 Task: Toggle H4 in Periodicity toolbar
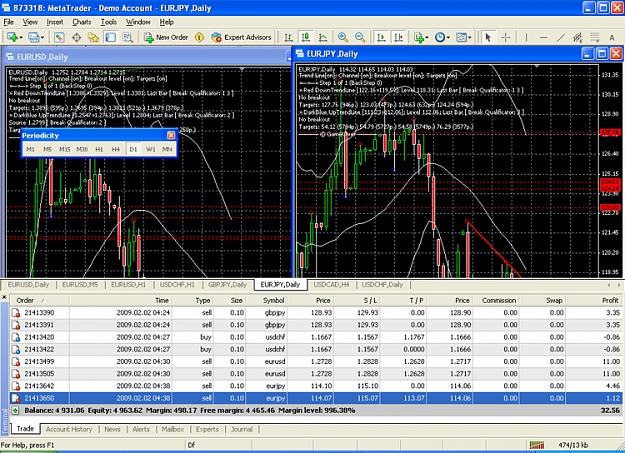point(116,149)
